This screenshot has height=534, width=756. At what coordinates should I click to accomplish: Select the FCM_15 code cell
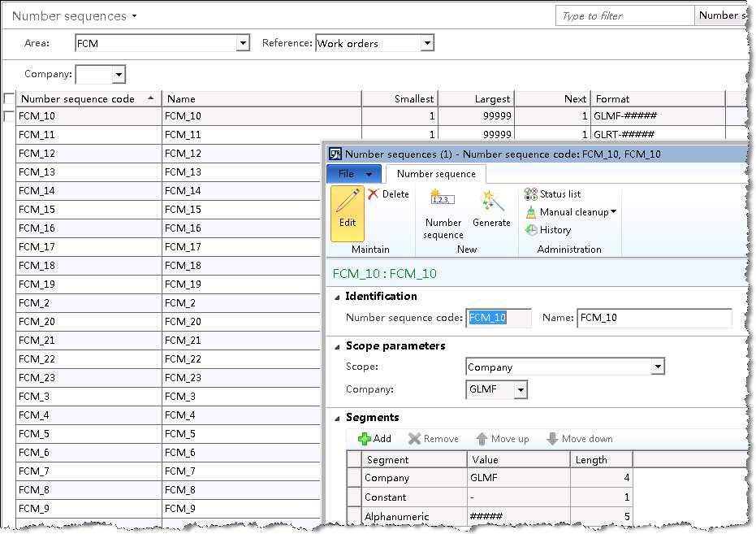coord(89,210)
